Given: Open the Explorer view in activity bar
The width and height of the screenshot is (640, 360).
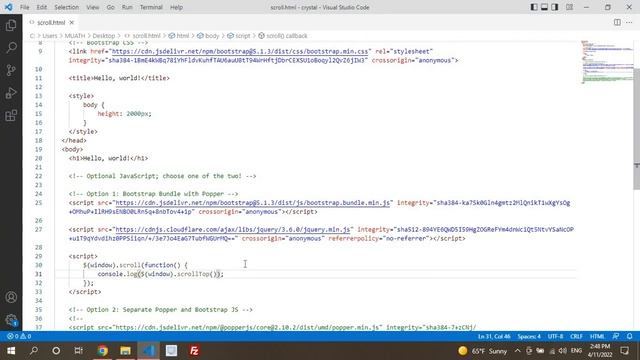Looking at the screenshot, I should click(11, 25).
